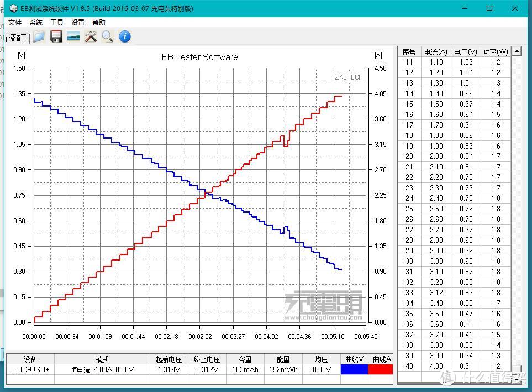
Task: Click the 电流(A) column header
Action: point(436,52)
